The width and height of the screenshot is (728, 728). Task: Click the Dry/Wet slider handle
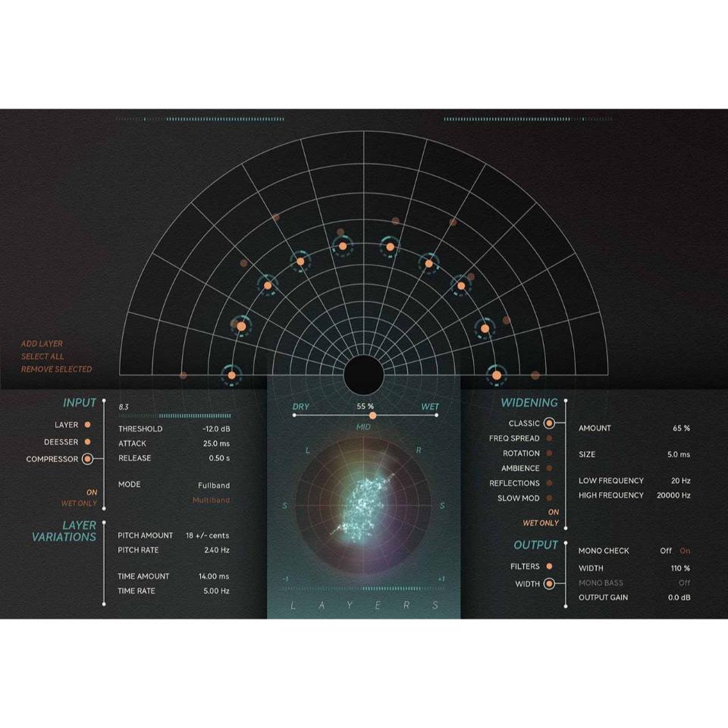click(x=372, y=416)
